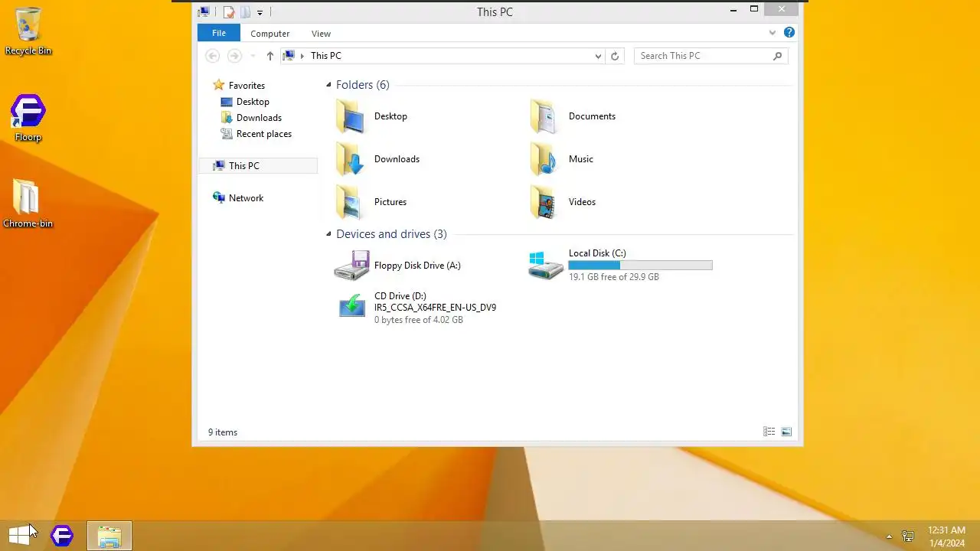Open the Customize Quick Access Toolbar dropdown
Image resolution: width=980 pixels, height=551 pixels.
click(x=260, y=12)
